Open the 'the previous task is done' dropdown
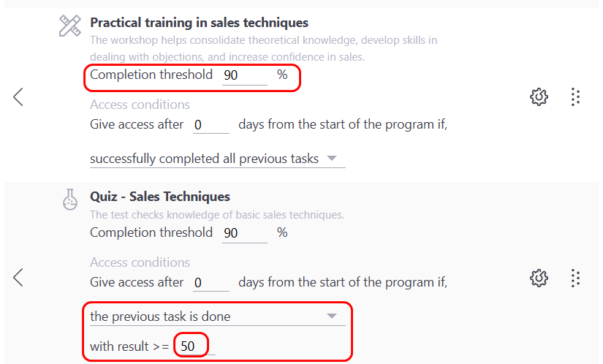This screenshot has height=364, width=603. (x=217, y=316)
